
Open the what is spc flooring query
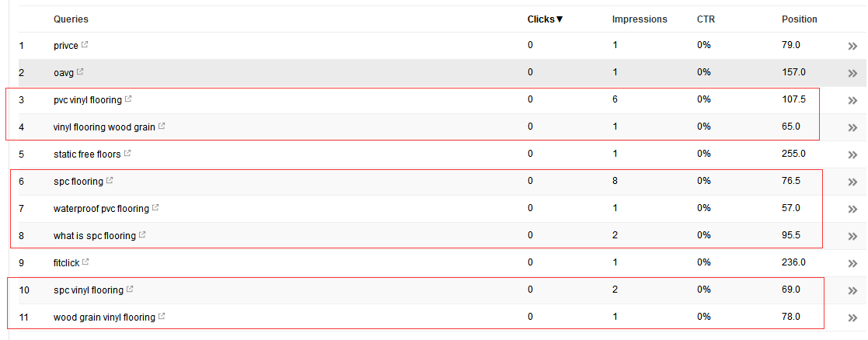click(95, 236)
